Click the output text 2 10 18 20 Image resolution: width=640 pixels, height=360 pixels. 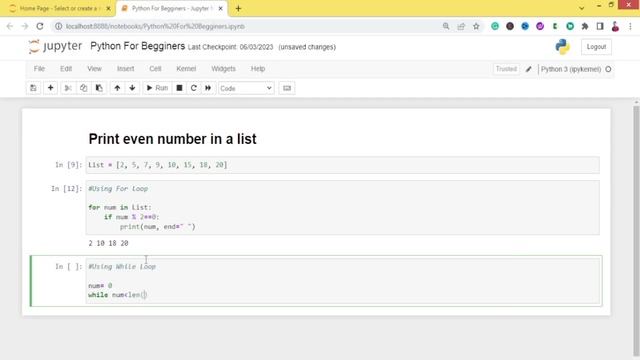coord(109,243)
